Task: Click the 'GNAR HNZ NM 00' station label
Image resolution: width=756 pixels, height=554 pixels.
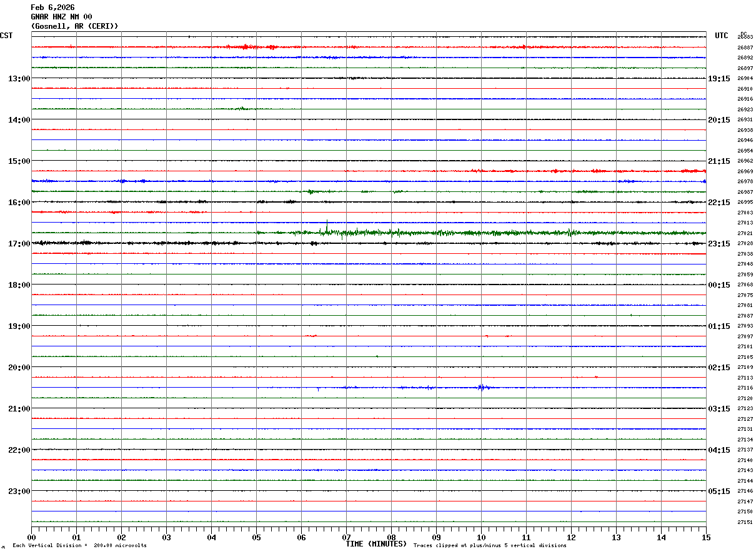Action: click(61, 17)
